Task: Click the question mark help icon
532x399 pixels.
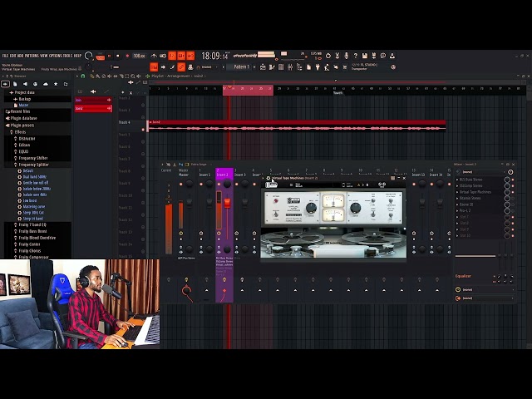Action: pyautogui.click(x=356, y=56)
